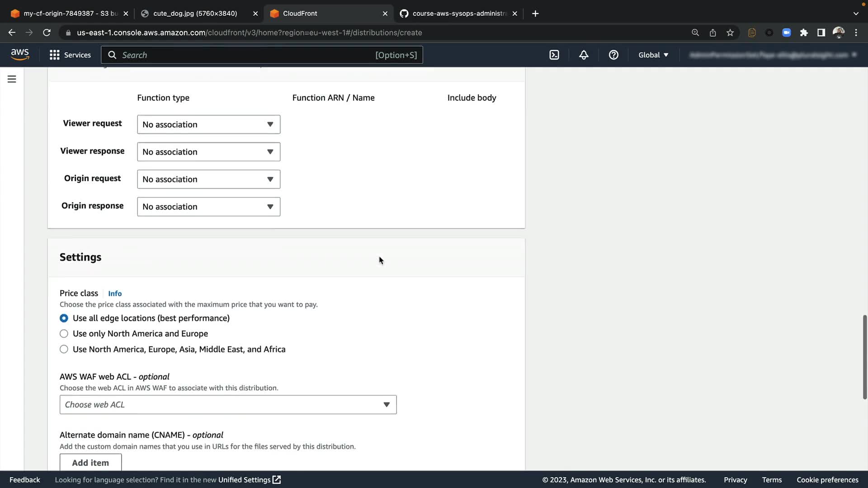Screen dimensions: 868x488
Task: Expand the Choose web ACL dropdown
Action: click(228, 404)
